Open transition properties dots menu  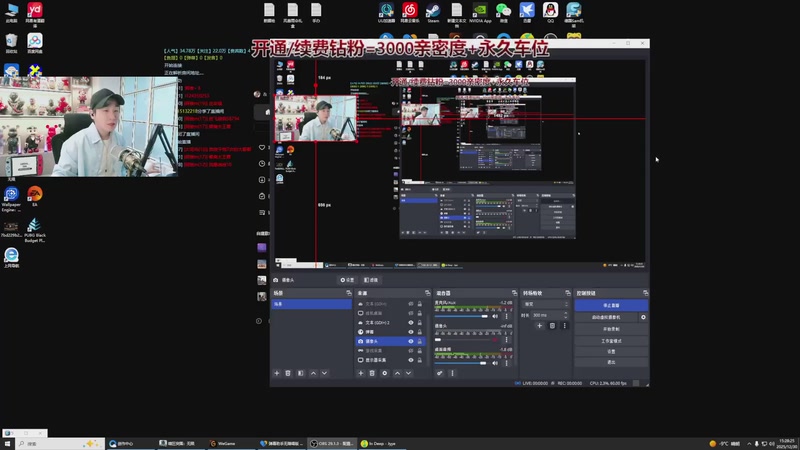click(x=564, y=326)
